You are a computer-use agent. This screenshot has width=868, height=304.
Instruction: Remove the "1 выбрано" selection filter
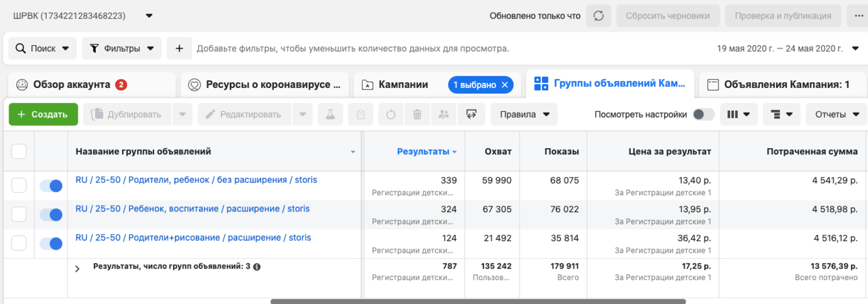pyautogui.click(x=505, y=85)
